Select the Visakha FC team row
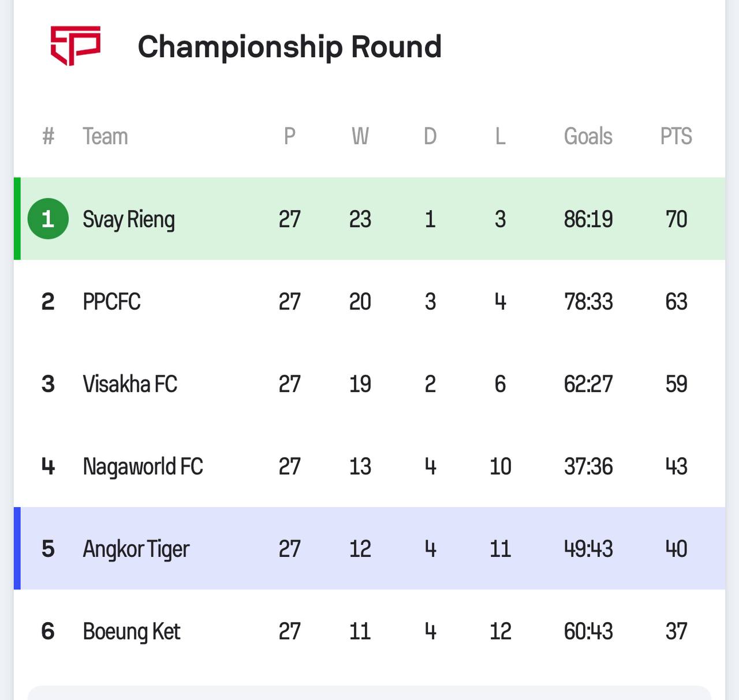Screen dimensions: 739x700 [x=130, y=384]
